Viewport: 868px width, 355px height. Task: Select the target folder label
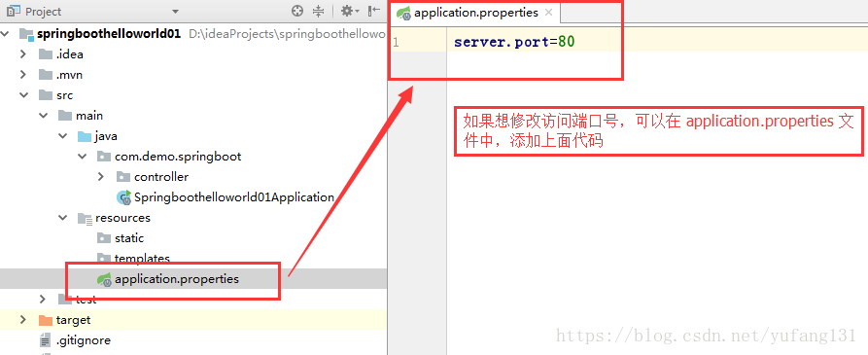click(73, 320)
